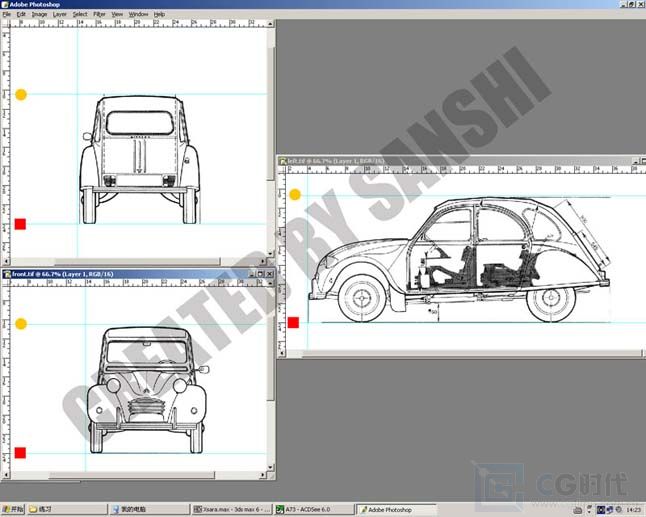This screenshot has height=517, width=646.
Task: Open the Edit menu
Action: [x=21, y=14]
